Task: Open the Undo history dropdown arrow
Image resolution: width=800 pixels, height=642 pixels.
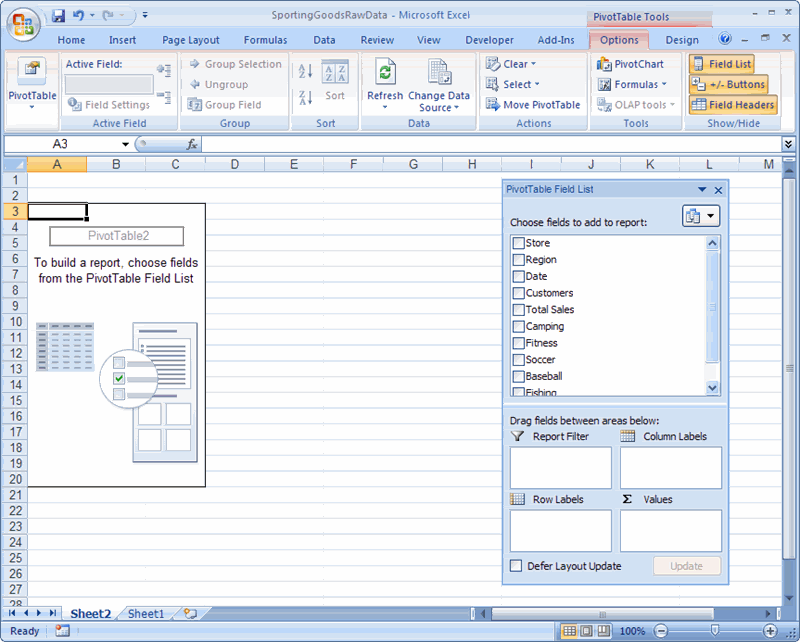Action: (x=92, y=15)
